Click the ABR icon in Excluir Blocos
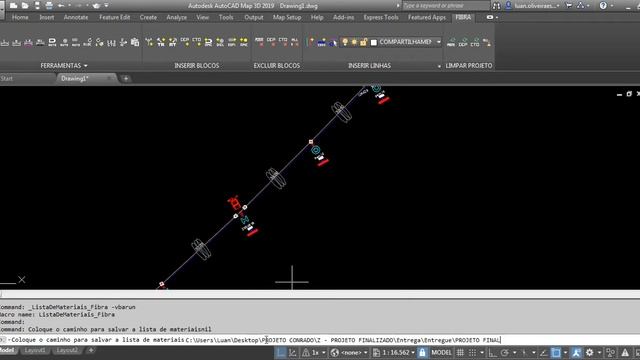 click(259, 42)
